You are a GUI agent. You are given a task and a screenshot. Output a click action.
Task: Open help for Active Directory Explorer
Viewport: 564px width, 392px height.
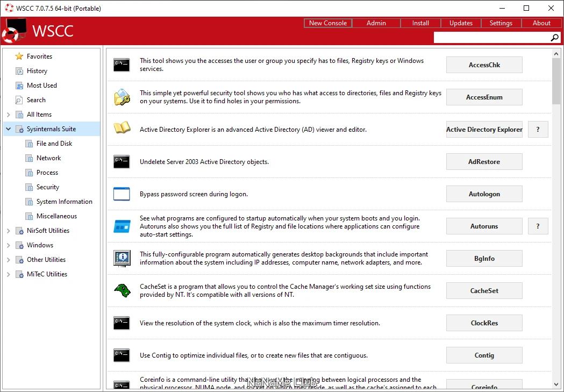(x=538, y=130)
